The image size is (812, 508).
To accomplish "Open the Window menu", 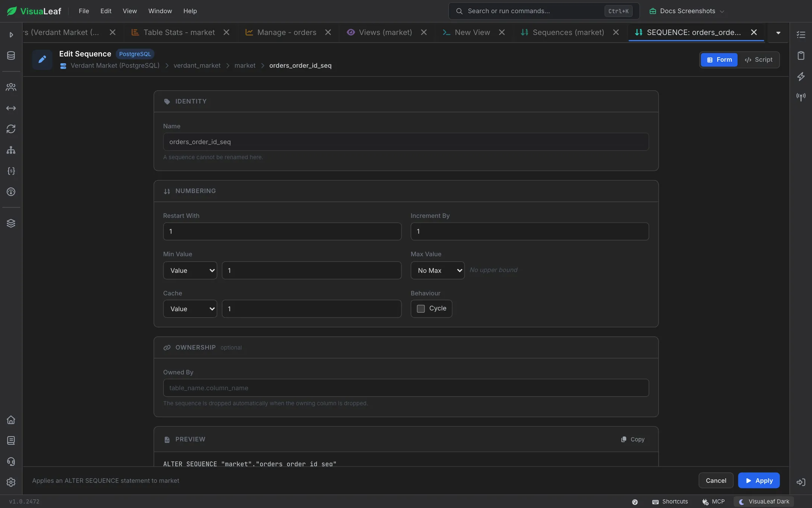I will pyautogui.click(x=160, y=11).
